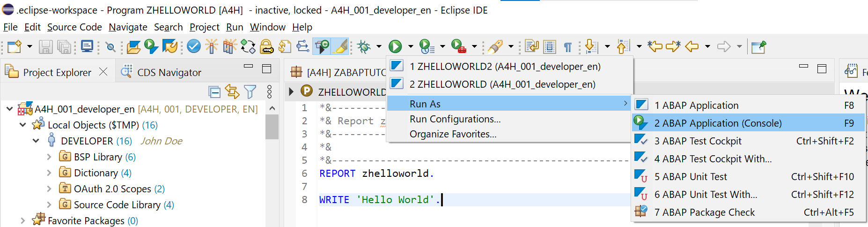Switch to the CDS Navigator tab
The width and height of the screenshot is (868, 227).
pos(161,72)
